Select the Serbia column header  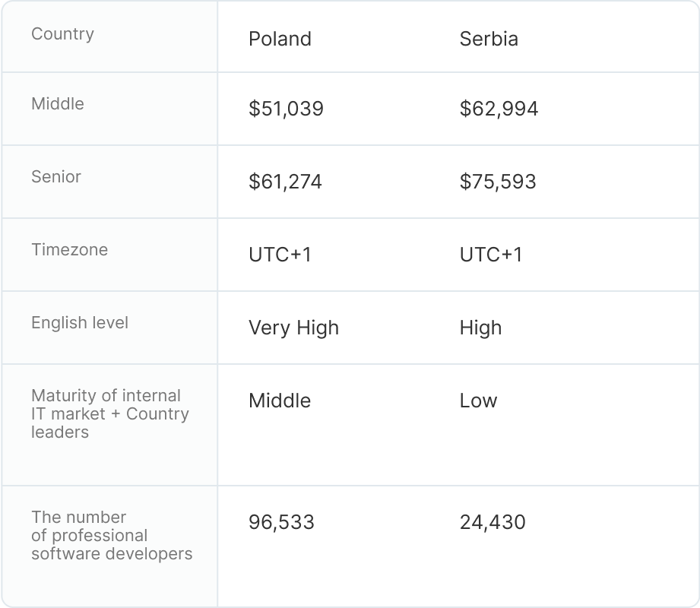489,39
